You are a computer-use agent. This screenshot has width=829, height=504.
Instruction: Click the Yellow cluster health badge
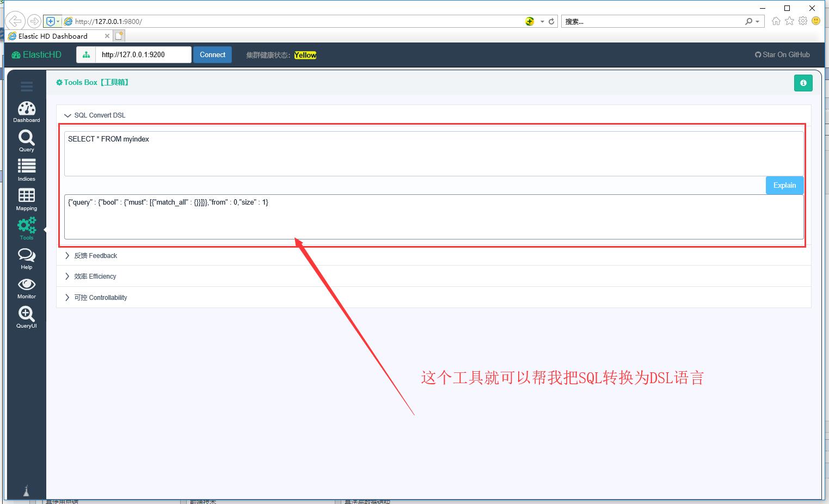click(x=305, y=55)
